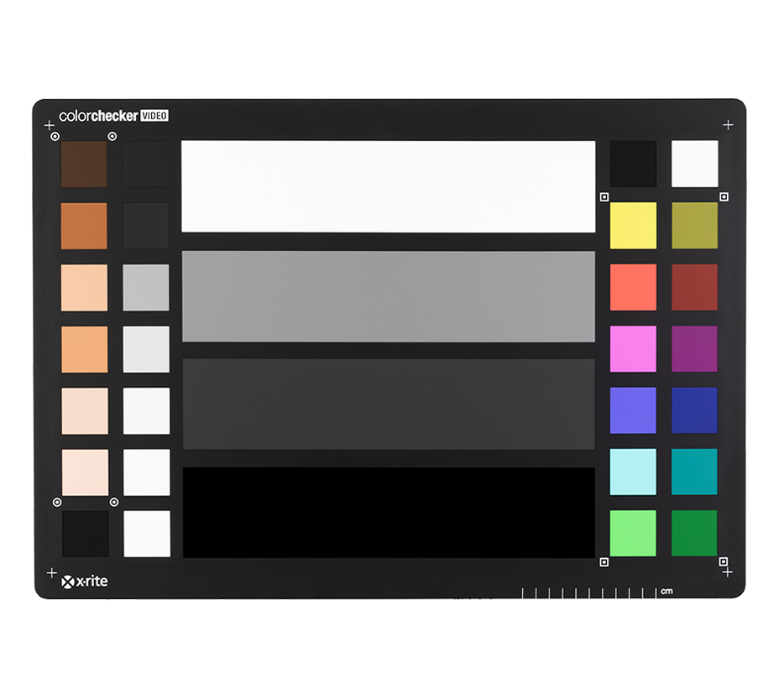Select the large white bar
Image resolution: width=784 pixels, height=689 pixels.
pos(388,186)
